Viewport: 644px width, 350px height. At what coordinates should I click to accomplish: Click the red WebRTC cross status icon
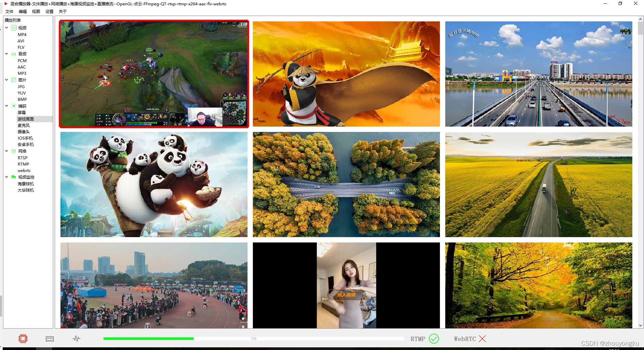482,339
